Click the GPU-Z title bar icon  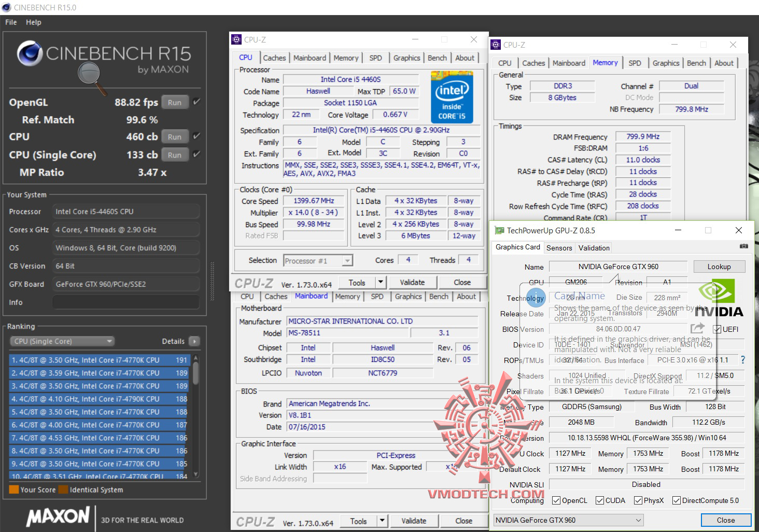499,230
